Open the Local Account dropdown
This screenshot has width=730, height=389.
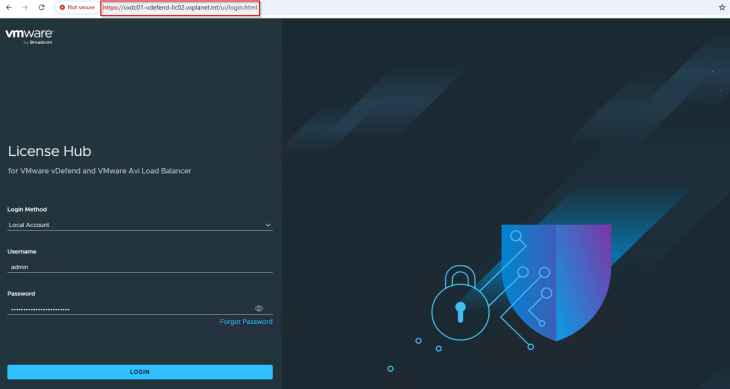coord(140,225)
